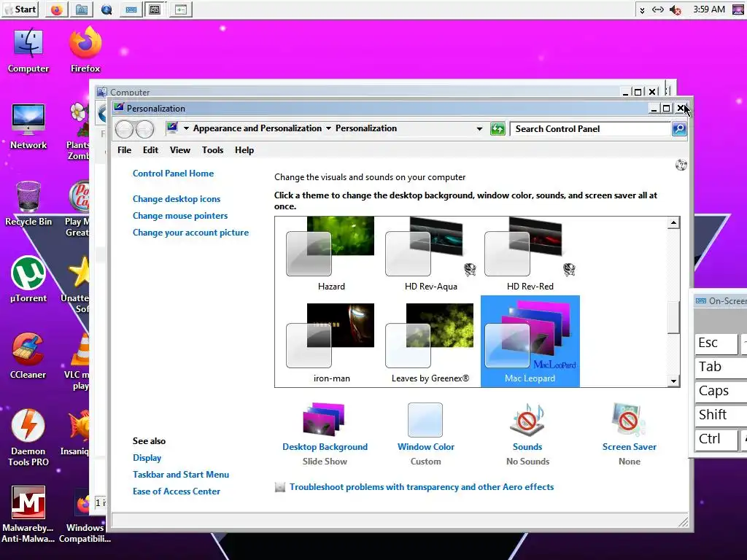This screenshot has height=560, width=747.
Task: Click theme list scroll up arrow
Action: [673, 222]
